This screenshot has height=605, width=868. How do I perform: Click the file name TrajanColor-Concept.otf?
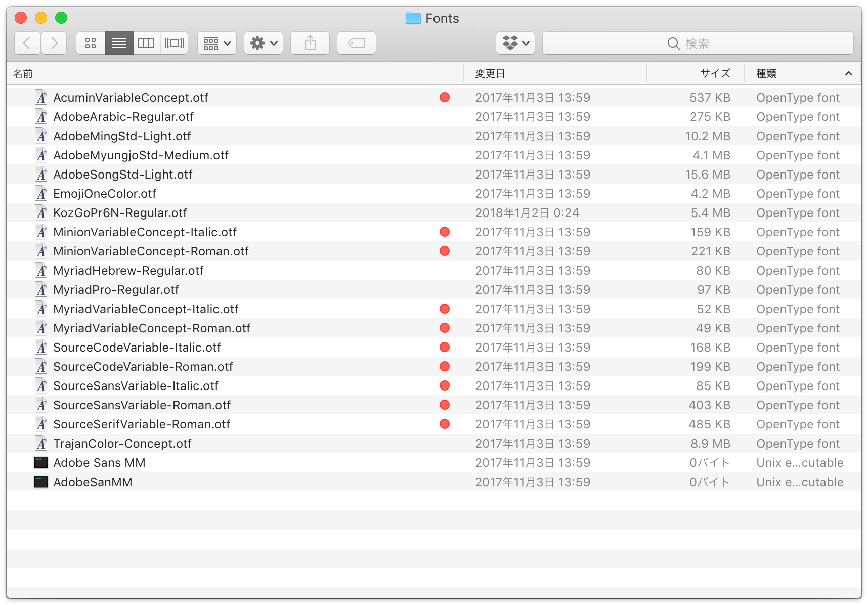[x=122, y=444]
